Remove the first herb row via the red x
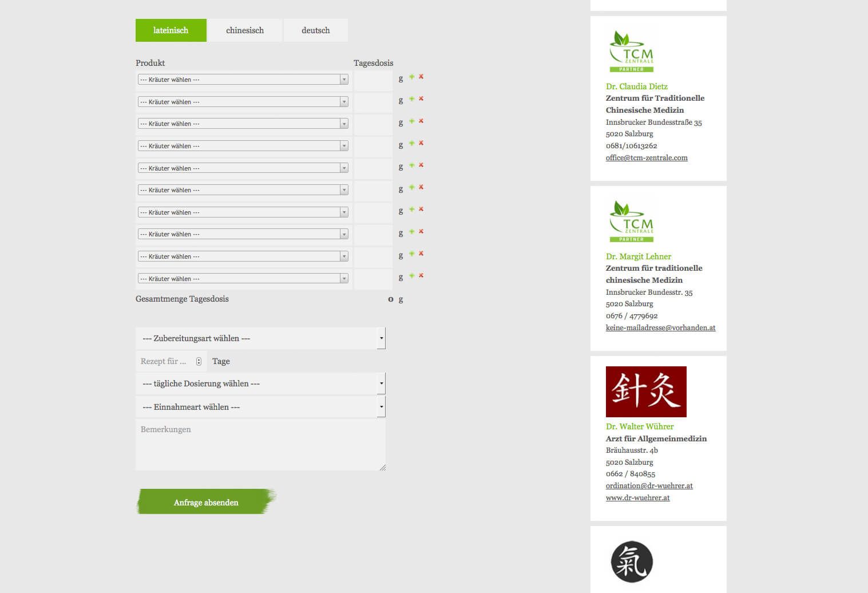The width and height of the screenshot is (868, 593). point(421,77)
